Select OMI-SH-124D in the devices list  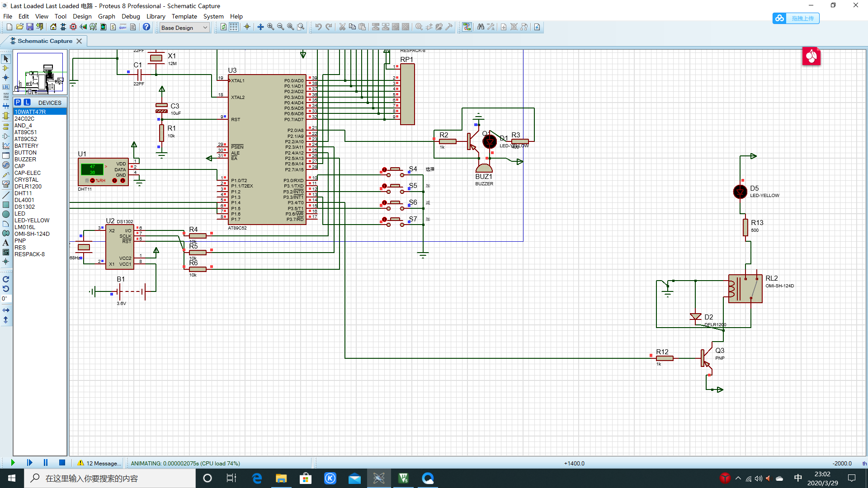click(40, 234)
